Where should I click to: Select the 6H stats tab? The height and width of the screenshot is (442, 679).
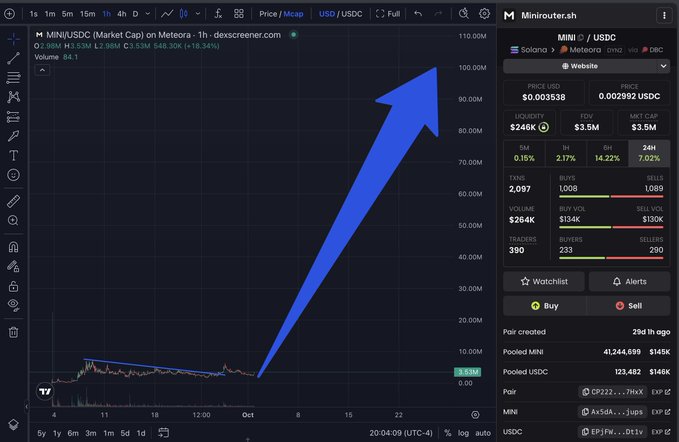tap(607, 153)
